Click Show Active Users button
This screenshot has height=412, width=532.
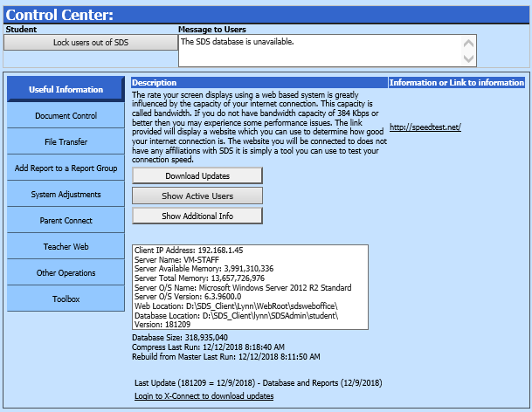pyautogui.click(x=197, y=196)
